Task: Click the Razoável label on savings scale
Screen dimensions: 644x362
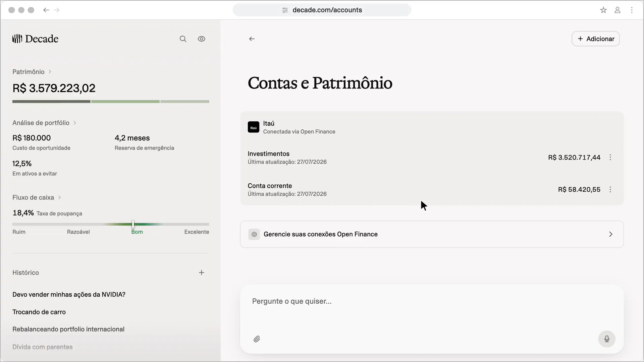Action: (78, 232)
